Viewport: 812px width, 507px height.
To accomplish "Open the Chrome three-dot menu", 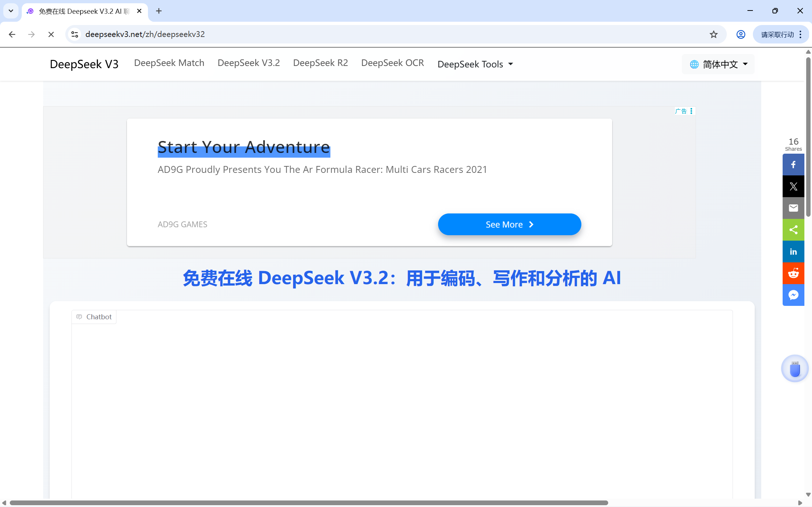I will 800,34.
